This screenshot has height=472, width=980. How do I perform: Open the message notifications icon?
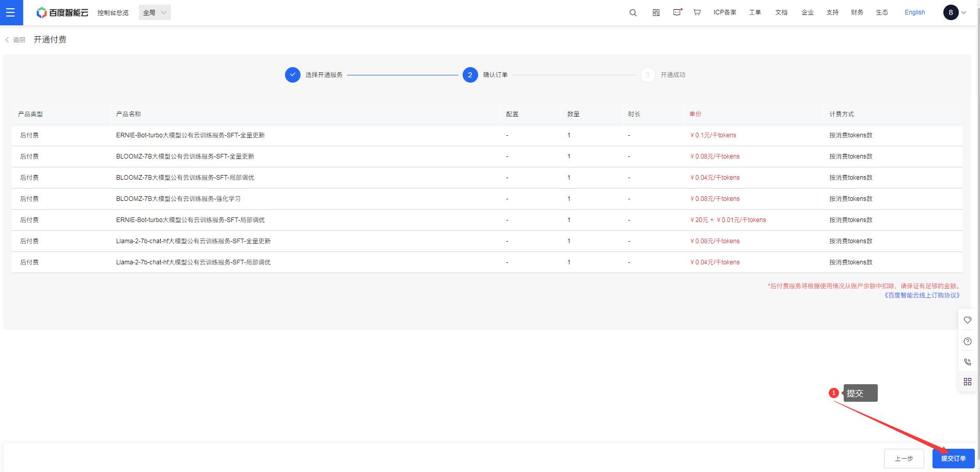click(x=677, y=12)
